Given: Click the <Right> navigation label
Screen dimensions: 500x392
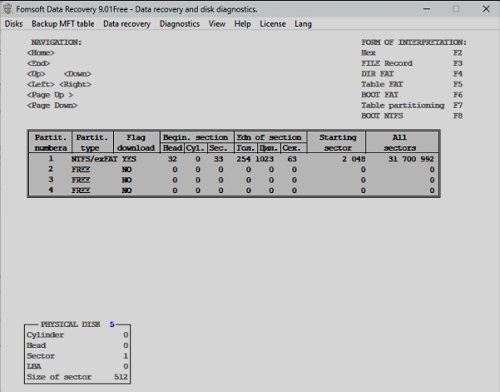Looking at the screenshot, I should click(x=75, y=84).
